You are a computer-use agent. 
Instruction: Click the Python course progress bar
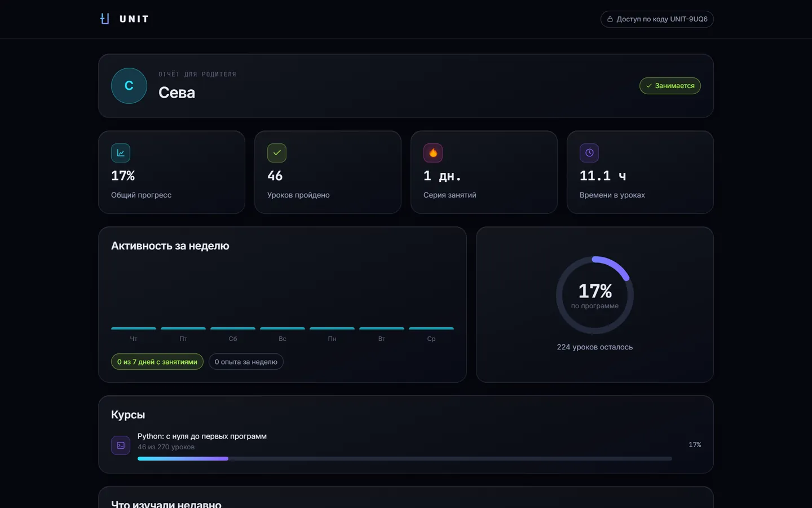(x=405, y=459)
